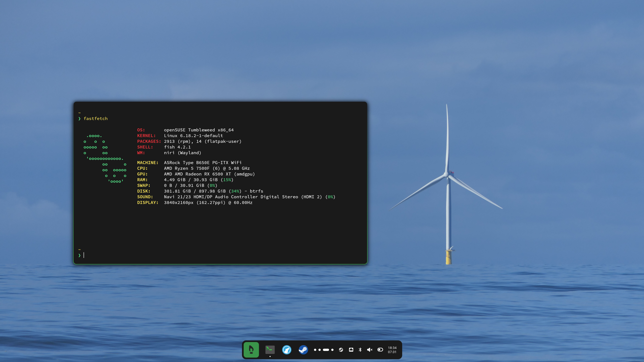Click the terminal prompt cursor line
Viewport: 644px width, 362px height.
pyautogui.click(x=84, y=255)
